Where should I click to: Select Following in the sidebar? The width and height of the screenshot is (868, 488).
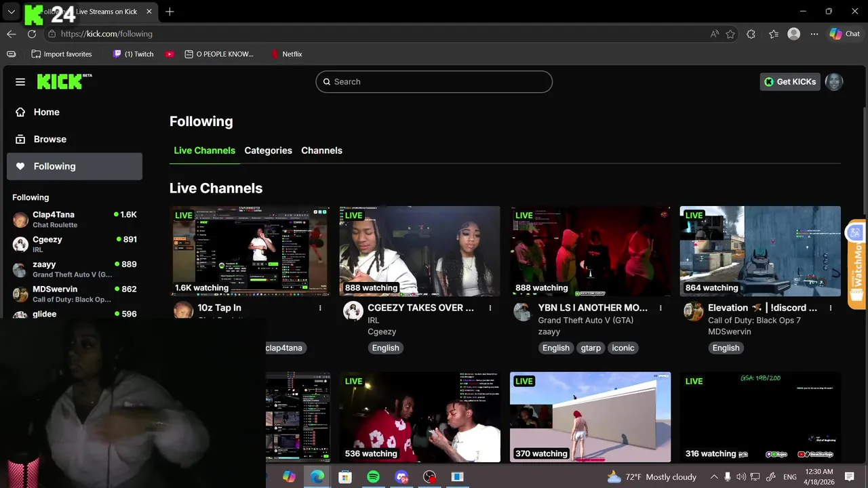pyautogui.click(x=75, y=166)
